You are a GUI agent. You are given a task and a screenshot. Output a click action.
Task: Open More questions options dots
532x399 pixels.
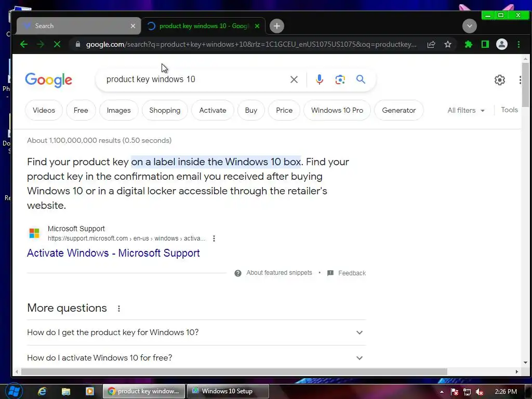[x=119, y=309]
